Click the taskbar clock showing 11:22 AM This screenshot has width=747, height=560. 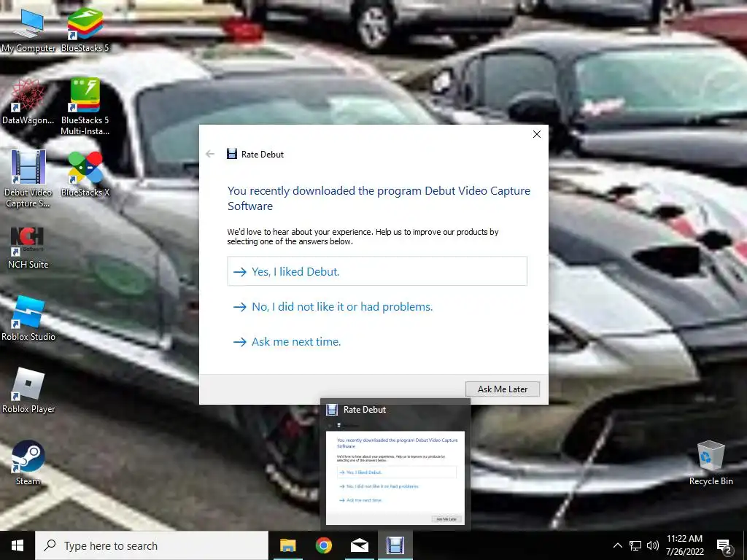coord(684,545)
